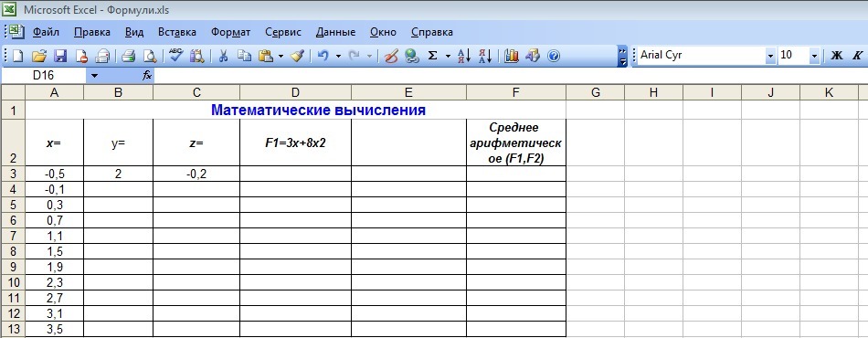Screen dimensions: 868x338
Task: Open a file with the folder icon
Action: [38, 56]
